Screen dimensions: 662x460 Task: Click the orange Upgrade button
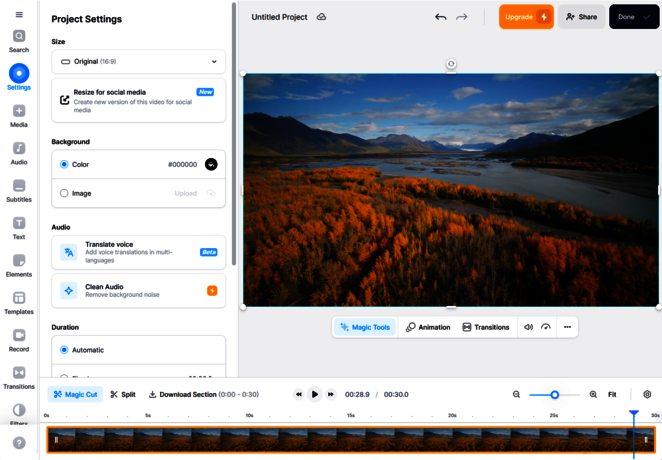pos(526,17)
